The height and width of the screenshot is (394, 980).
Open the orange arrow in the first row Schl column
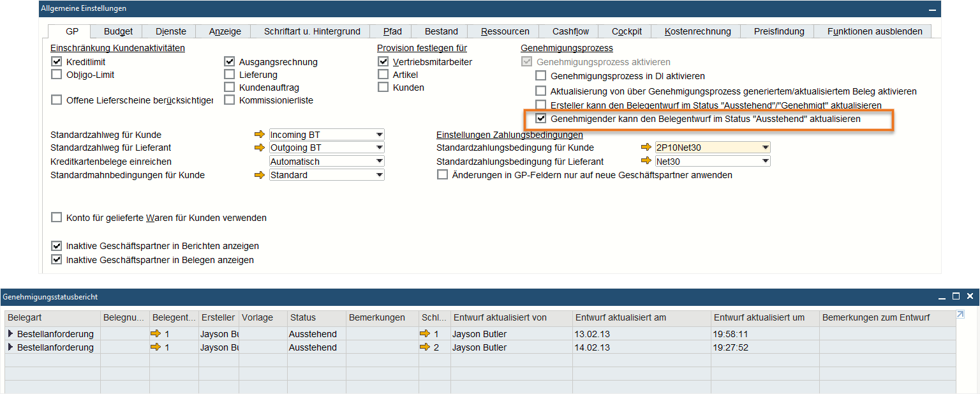425,333
